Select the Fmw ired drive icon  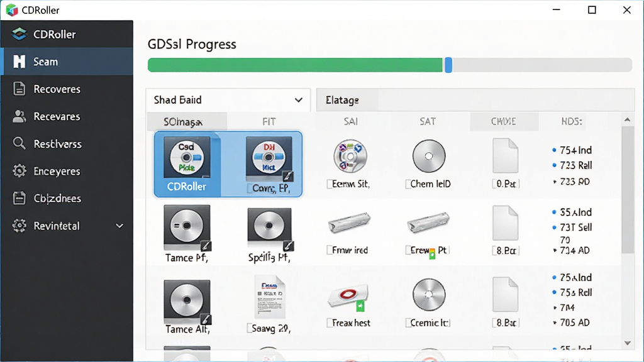[350, 223]
